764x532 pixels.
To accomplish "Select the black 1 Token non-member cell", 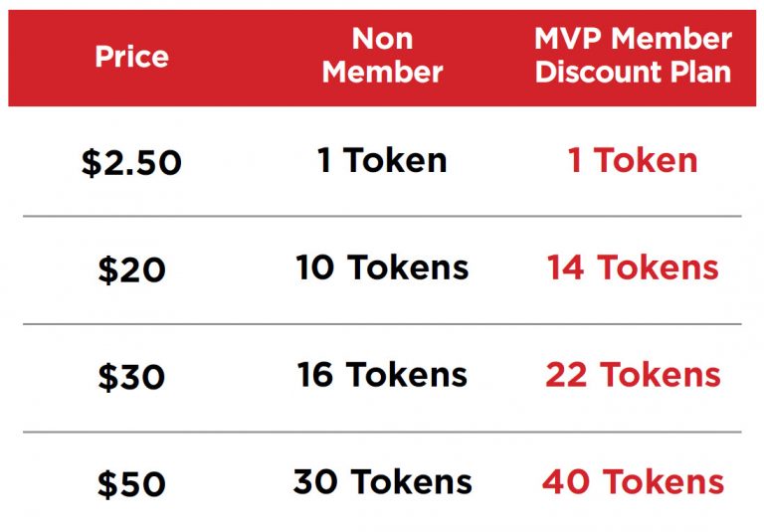I will click(382, 160).
